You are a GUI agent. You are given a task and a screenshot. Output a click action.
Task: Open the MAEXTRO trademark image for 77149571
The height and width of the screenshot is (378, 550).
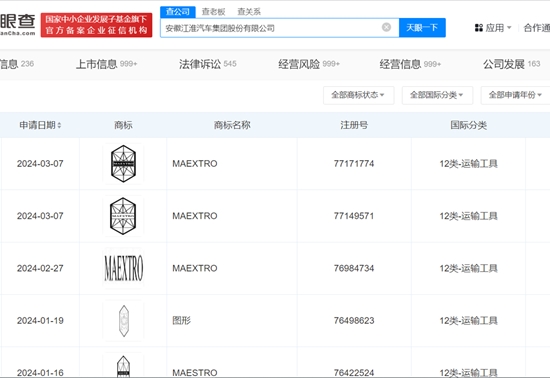click(123, 216)
